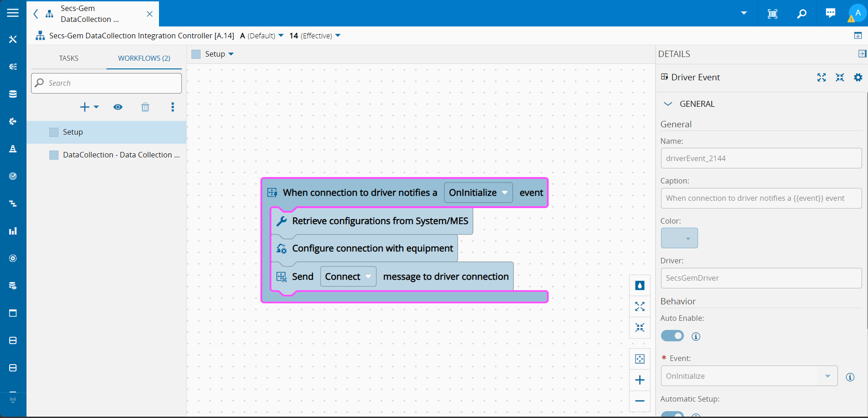Open the Color swatch picker
This screenshot has width=868, height=418.
[x=679, y=238]
